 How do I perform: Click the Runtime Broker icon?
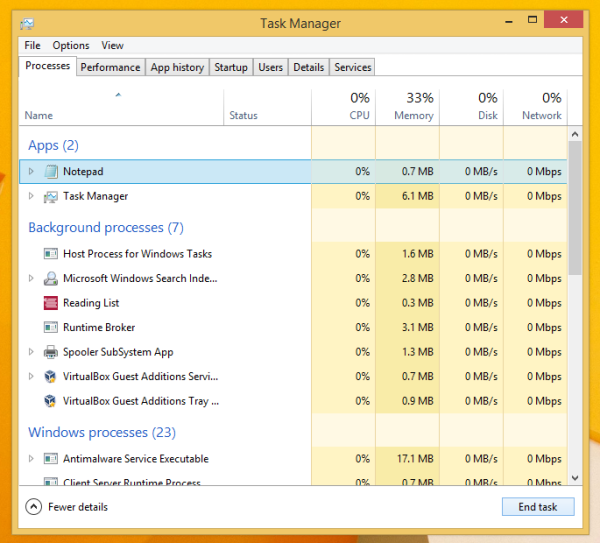(x=51, y=328)
